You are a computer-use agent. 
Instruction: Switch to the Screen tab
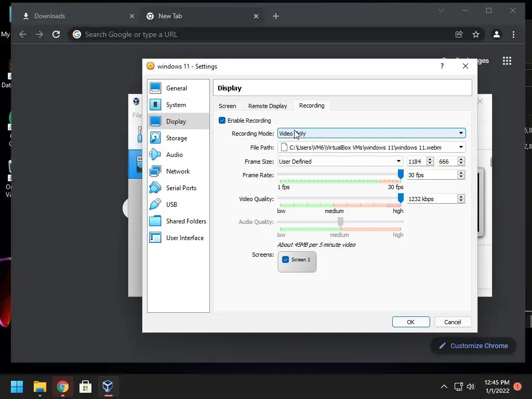(228, 106)
